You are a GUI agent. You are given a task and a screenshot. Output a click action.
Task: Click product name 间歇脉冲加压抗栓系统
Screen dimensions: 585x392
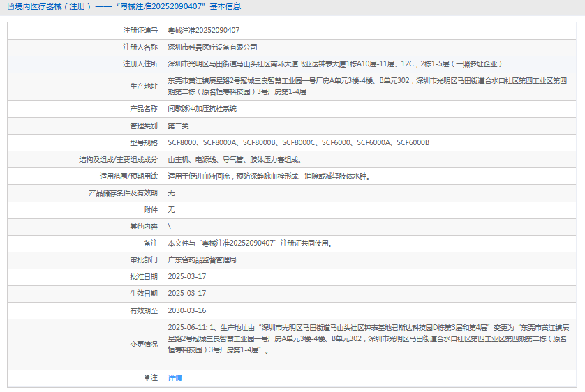click(202, 109)
